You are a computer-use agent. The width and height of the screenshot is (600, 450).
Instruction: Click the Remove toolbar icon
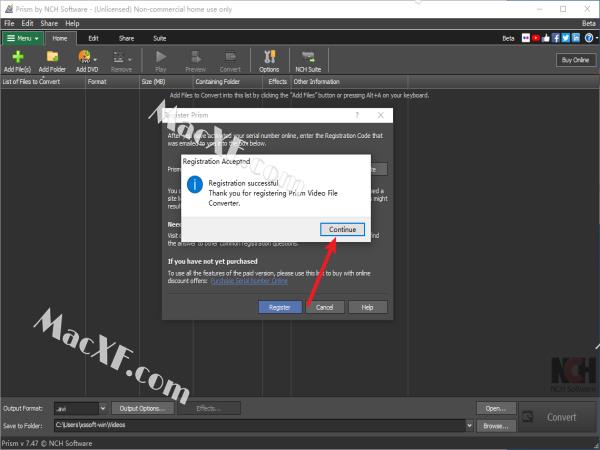point(121,58)
